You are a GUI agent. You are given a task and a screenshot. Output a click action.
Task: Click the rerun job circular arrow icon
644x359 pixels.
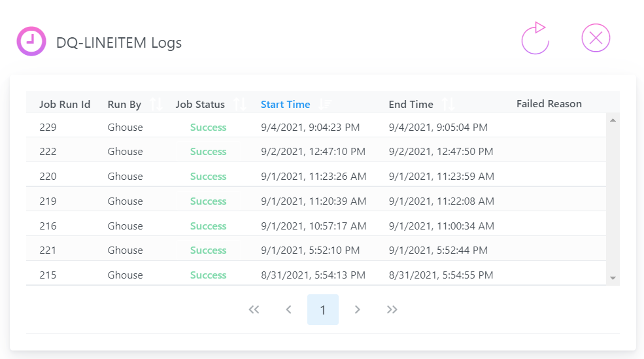[535, 38]
